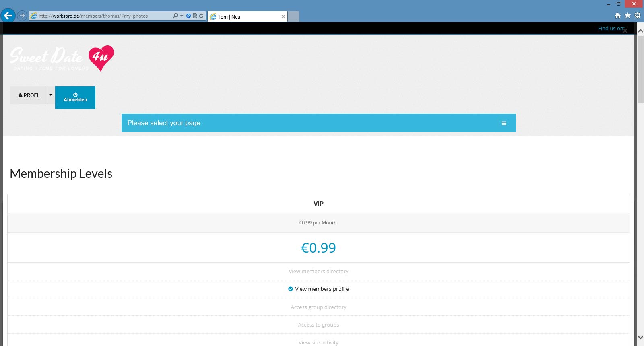
Task: Refresh the page with the reload icon
Action: pos(201,16)
